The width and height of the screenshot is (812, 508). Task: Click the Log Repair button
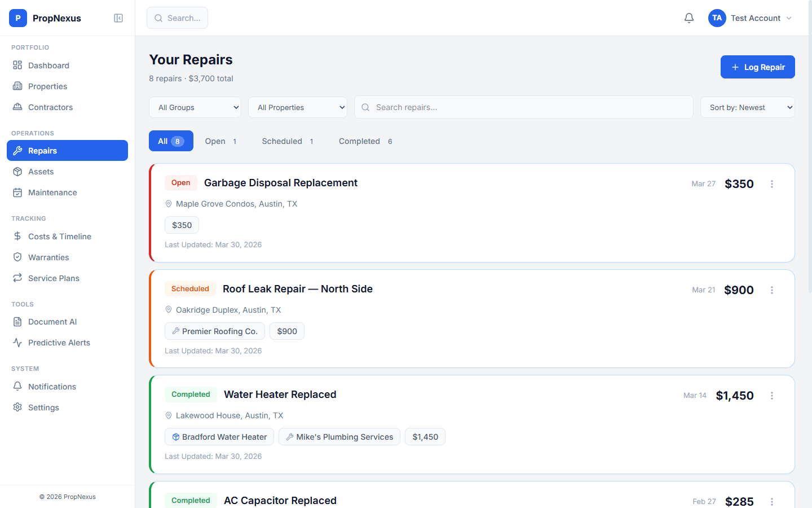pos(757,67)
